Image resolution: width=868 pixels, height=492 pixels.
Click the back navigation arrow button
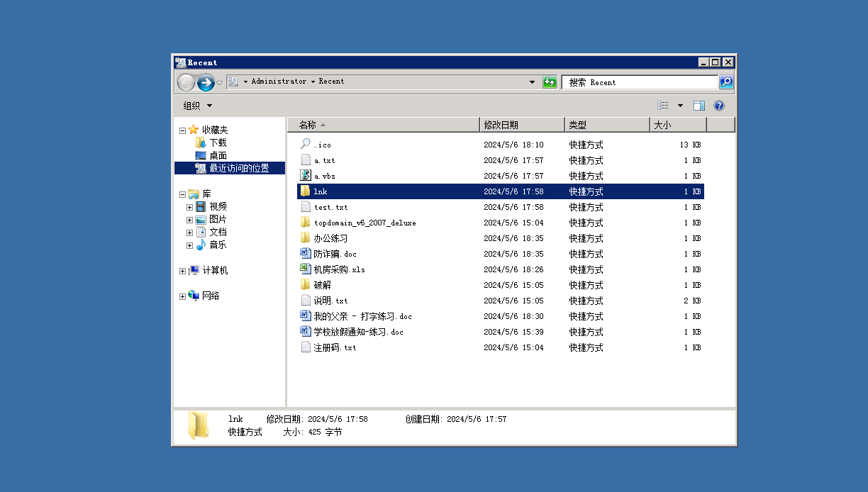[x=186, y=82]
